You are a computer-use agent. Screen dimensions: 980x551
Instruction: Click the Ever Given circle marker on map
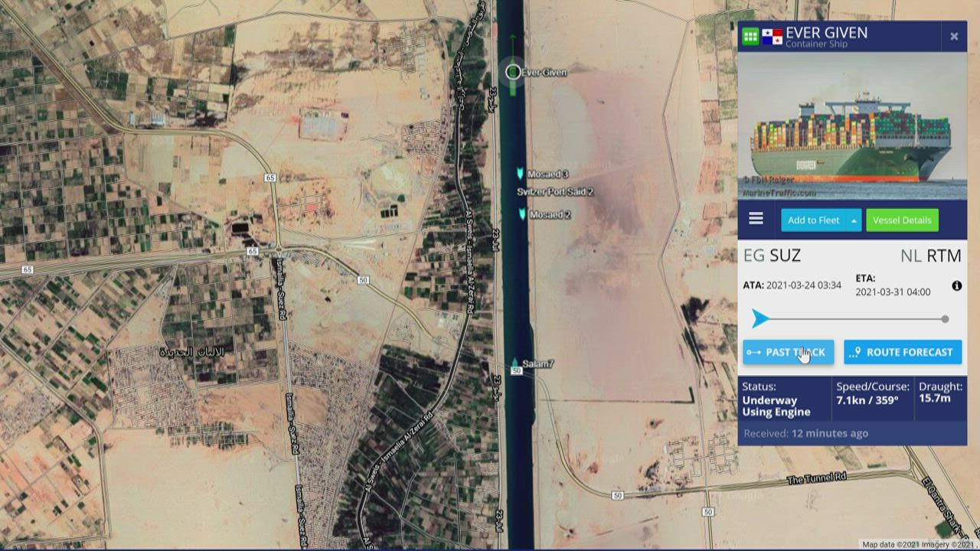click(513, 72)
